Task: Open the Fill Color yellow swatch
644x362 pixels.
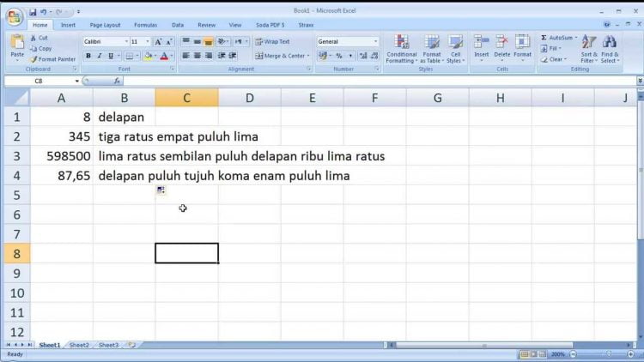Action: (149, 56)
